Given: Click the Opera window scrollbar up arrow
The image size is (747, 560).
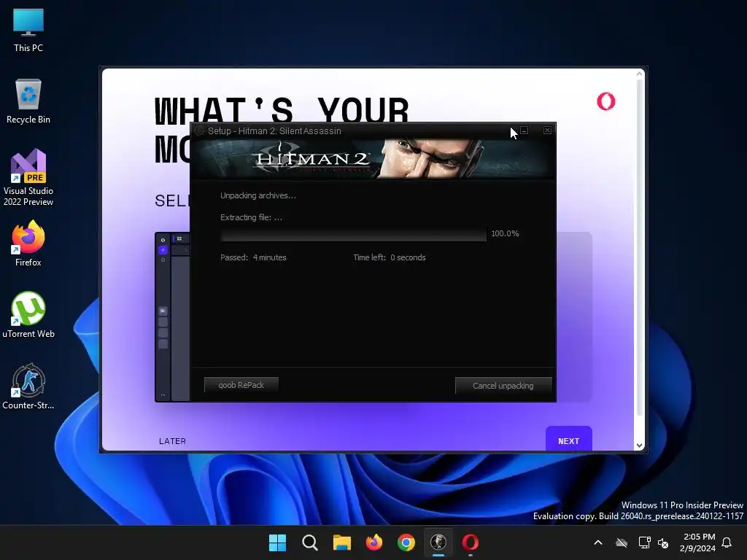Looking at the screenshot, I should click(639, 74).
